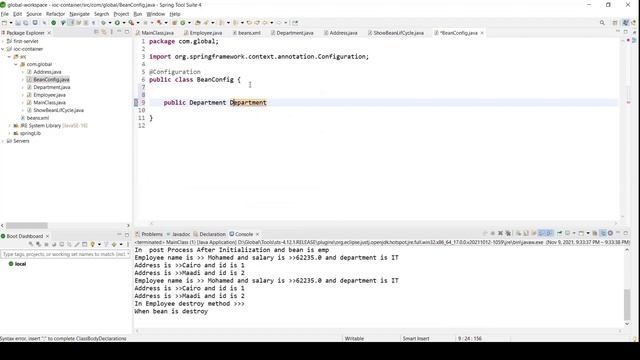This screenshot has width=640, height=360.
Task: Click Last Edit Location toolbar icon
Action: coord(249,23)
